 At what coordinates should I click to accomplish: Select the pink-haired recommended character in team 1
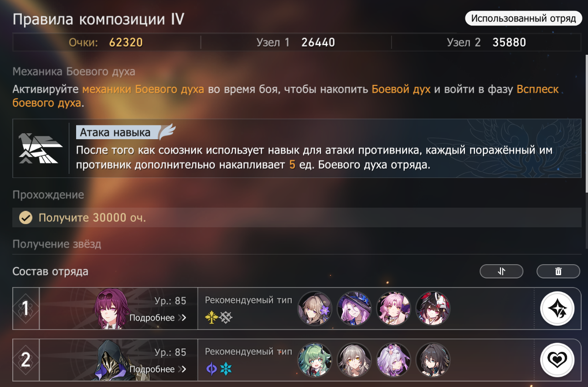(x=394, y=309)
